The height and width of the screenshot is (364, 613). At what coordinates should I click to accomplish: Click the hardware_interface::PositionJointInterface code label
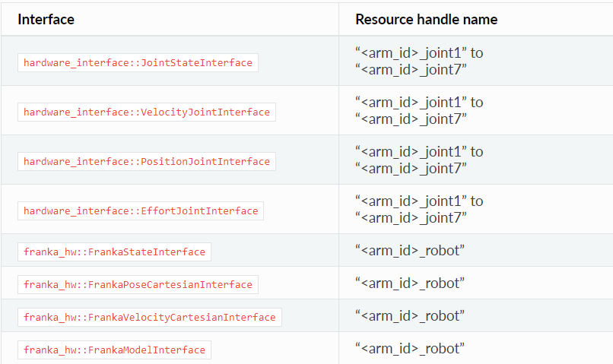click(x=147, y=162)
